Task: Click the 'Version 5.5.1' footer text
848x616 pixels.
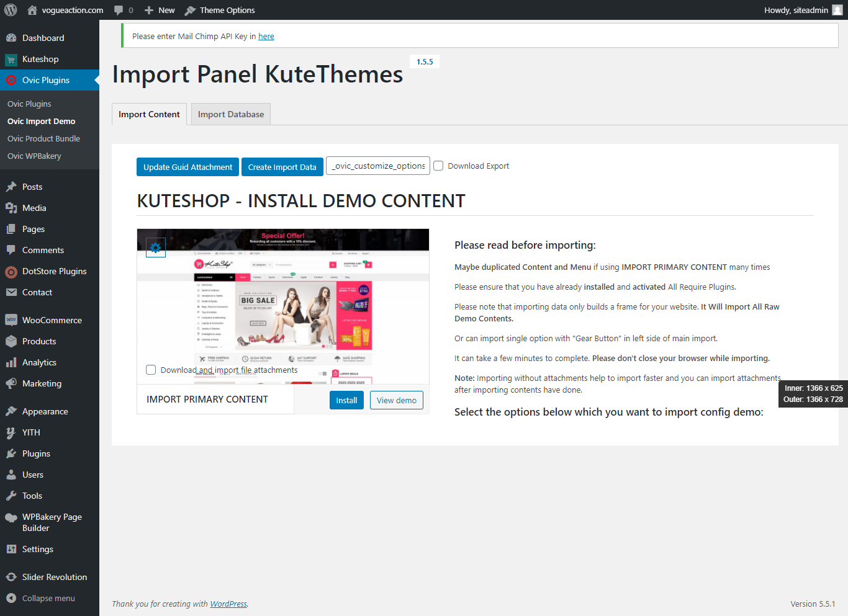Action: point(813,604)
